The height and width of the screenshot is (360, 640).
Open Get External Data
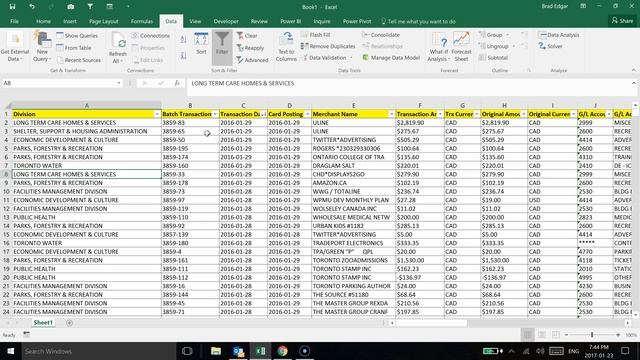click(x=15, y=47)
